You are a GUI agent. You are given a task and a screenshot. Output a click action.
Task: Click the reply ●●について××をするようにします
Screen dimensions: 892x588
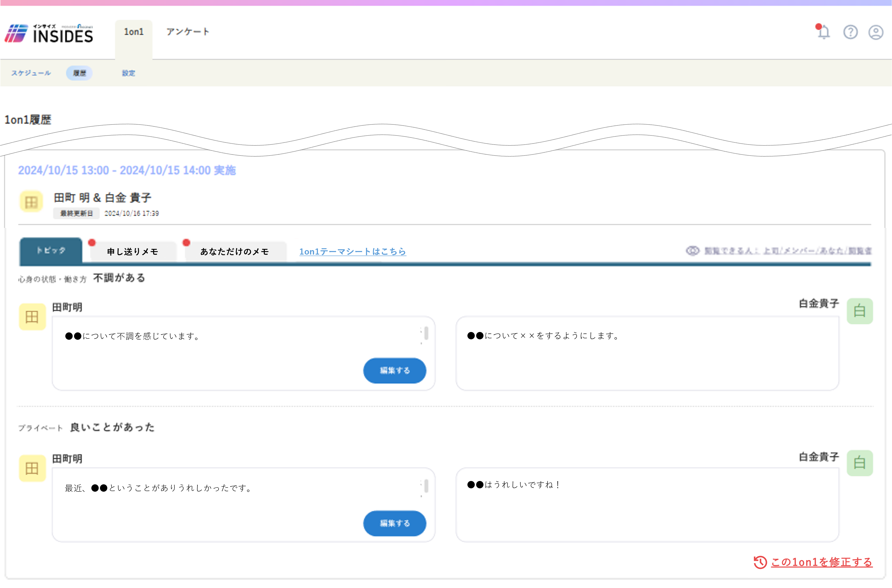point(647,353)
